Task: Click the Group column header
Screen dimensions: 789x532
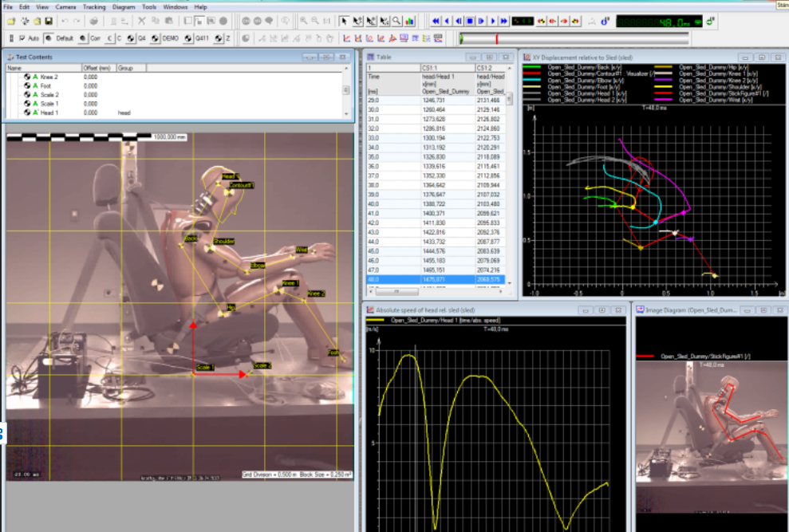Action: (x=131, y=68)
